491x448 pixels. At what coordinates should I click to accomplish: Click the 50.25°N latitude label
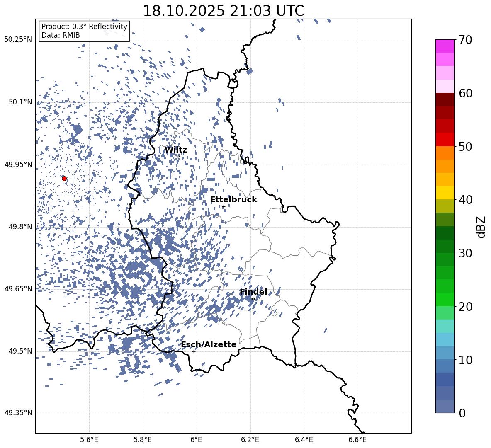(18, 40)
